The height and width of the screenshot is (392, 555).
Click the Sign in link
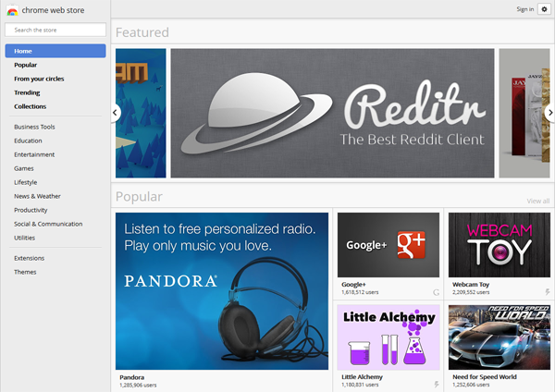[x=524, y=9]
